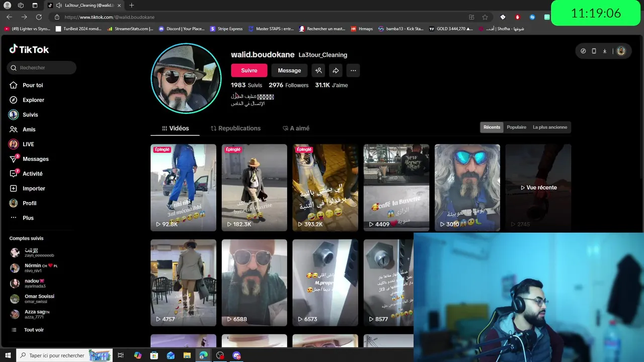Click the share arrow icon on profile
The image size is (644, 362).
pos(336,70)
